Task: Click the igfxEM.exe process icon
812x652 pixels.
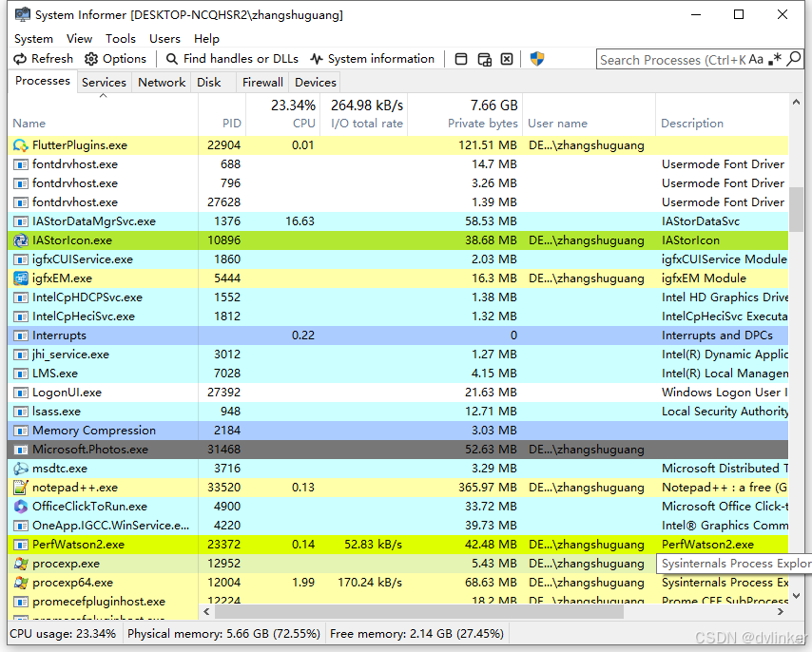Action: (x=21, y=278)
